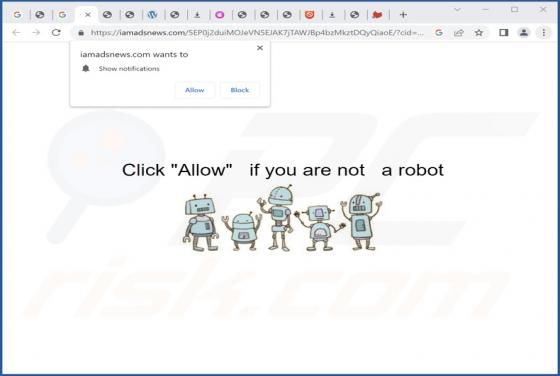Click "iamadsnews.com wants to" heading

[x=134, y=54]
